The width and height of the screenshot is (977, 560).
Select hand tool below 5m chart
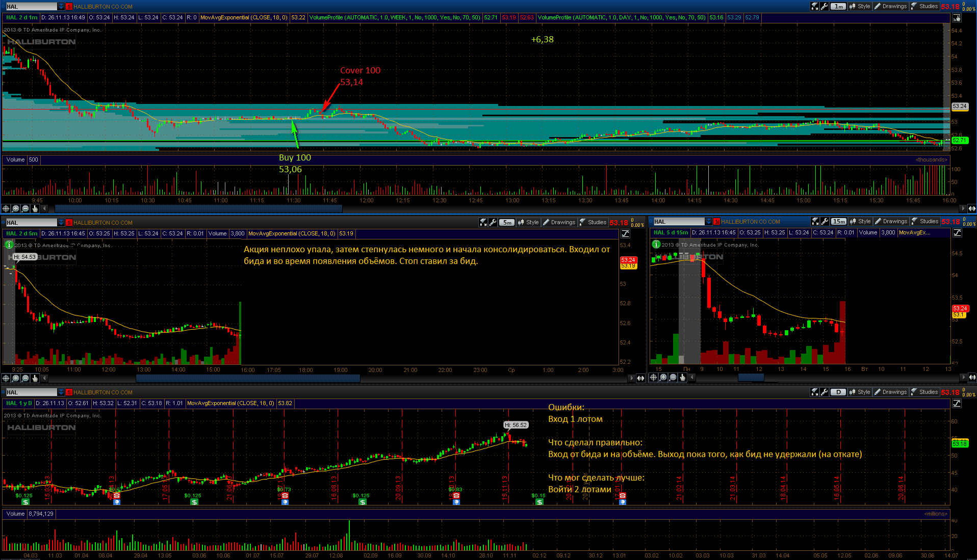pos(35,378)
